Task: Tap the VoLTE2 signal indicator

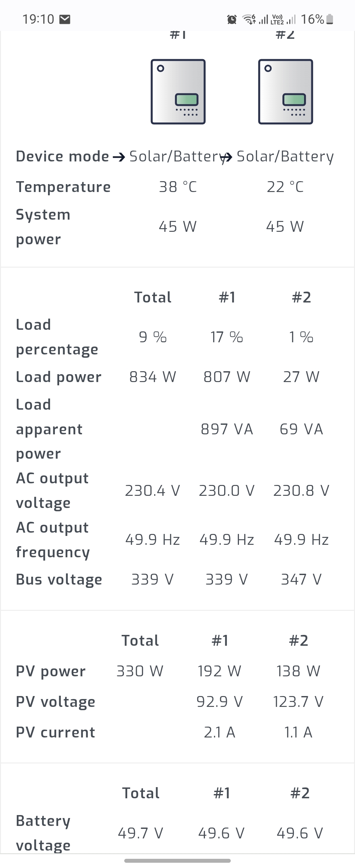Action: coord(277,19)
